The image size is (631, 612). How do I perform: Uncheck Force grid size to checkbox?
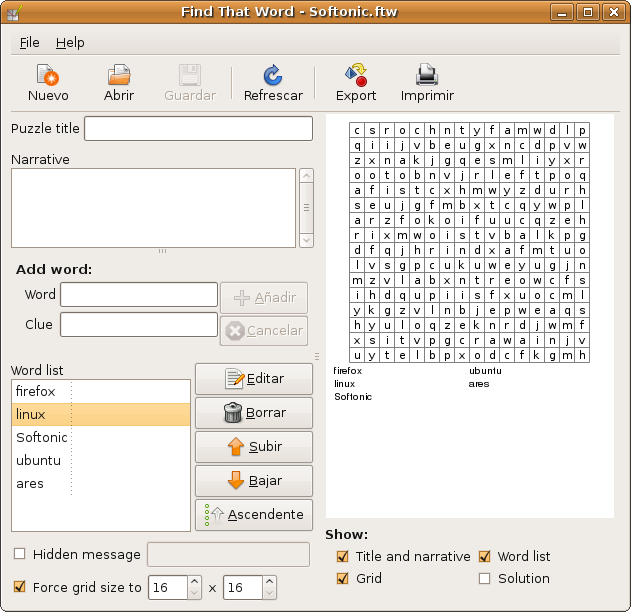pos(20,587)
